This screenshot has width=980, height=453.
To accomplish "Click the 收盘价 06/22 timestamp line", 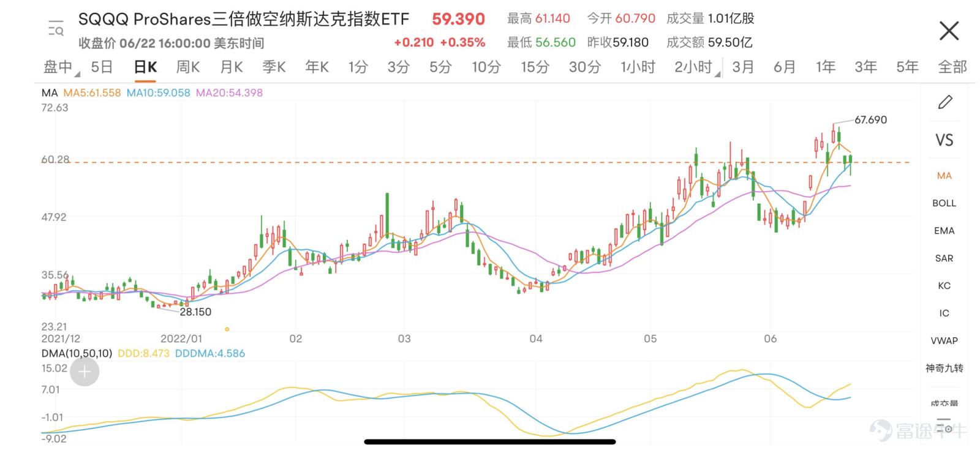I will [171, 43].
